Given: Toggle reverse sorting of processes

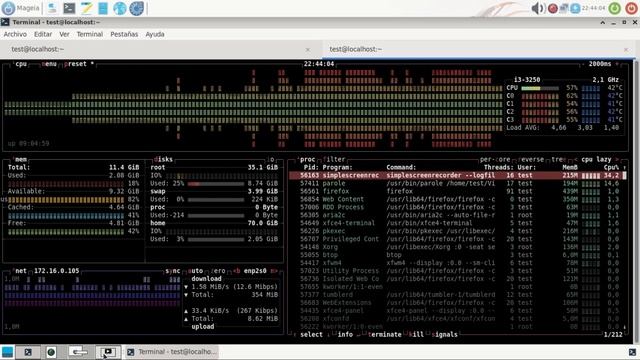Looking at the screenshot, I should pos(531,160).
